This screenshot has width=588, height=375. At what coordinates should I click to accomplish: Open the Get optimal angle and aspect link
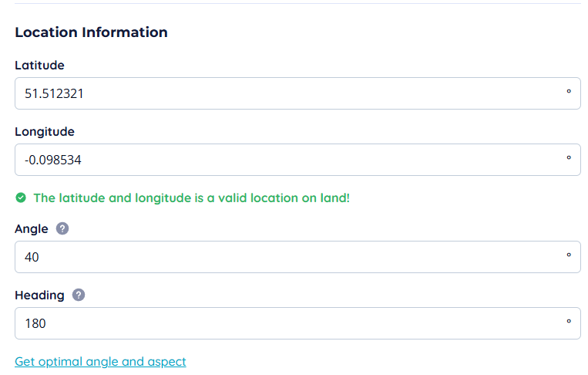coord(100,362)
